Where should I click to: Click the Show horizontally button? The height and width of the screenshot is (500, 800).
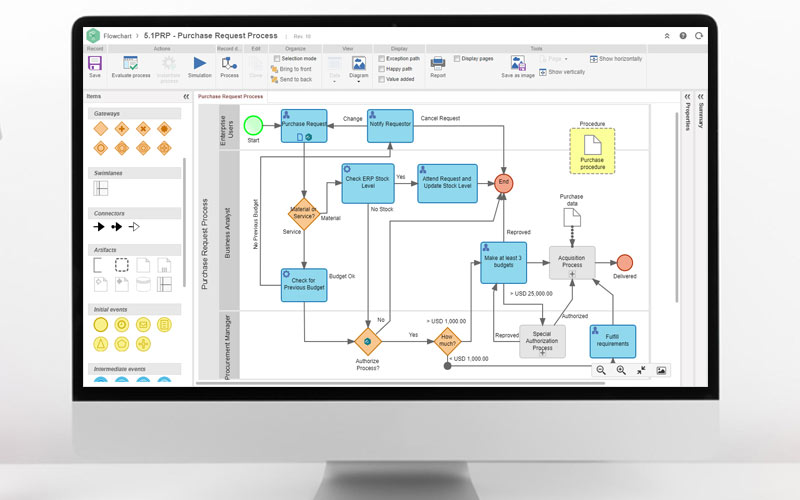pos(616,59)
